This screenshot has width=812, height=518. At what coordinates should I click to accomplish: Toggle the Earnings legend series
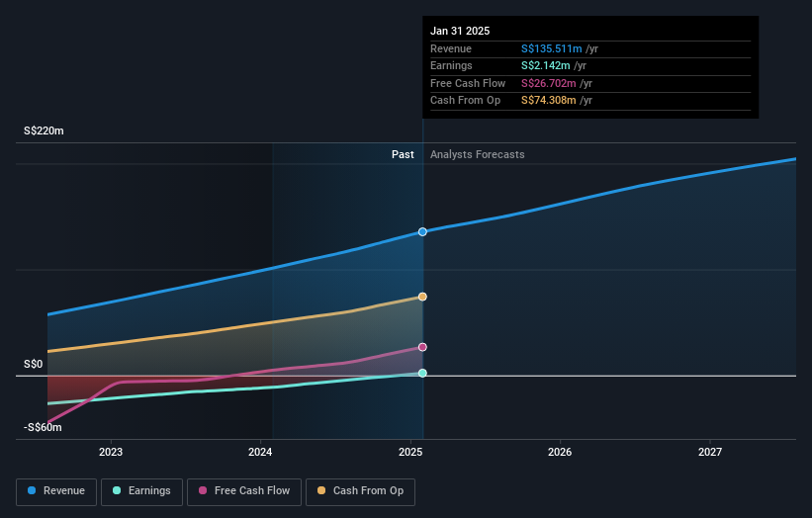click(141, 491)
